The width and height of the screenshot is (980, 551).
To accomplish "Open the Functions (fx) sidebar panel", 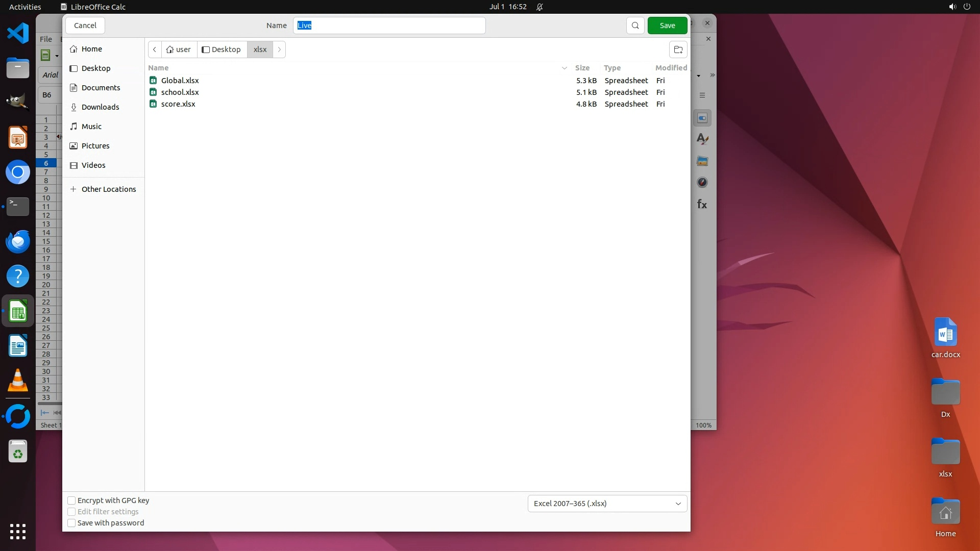I will pos(702,205).
